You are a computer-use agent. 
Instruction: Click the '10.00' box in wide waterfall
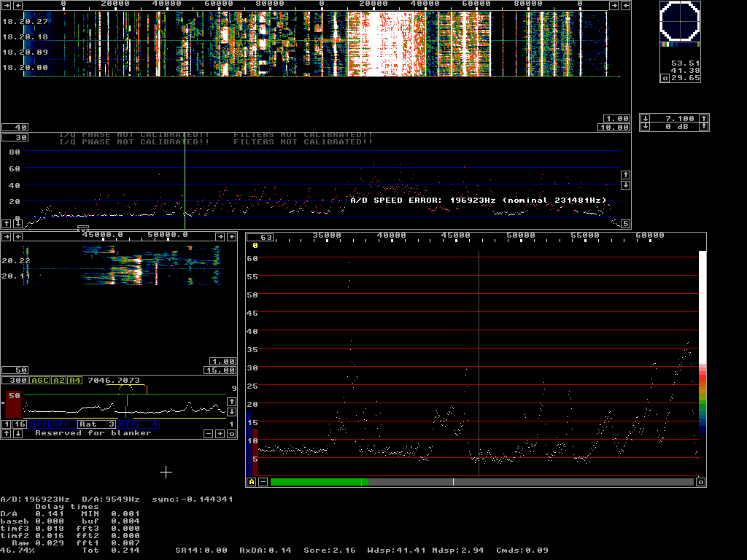click(x=614, y=128)
